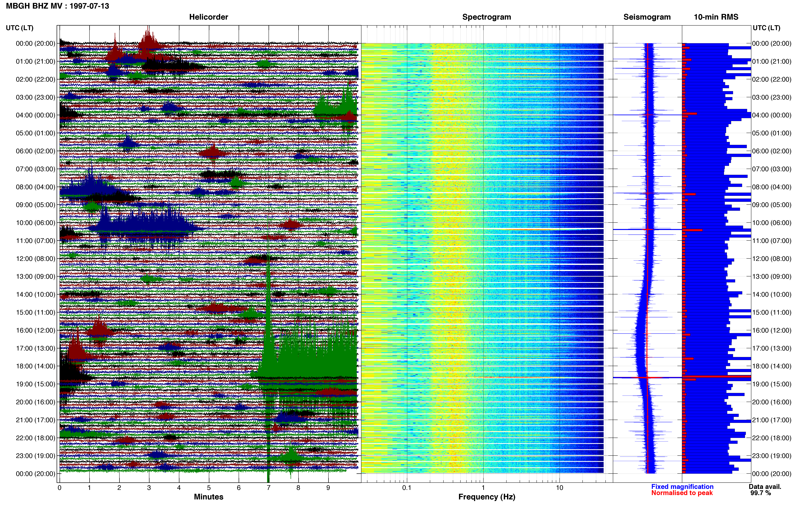The width and height of the screenshot is (812, 508).
Task: Click the left '21:00 (17:00)' time label
Action: point(36,420)
